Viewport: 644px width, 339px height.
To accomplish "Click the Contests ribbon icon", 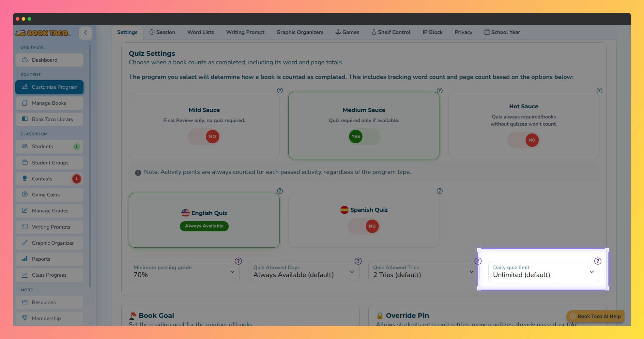I will click(25, 178).
